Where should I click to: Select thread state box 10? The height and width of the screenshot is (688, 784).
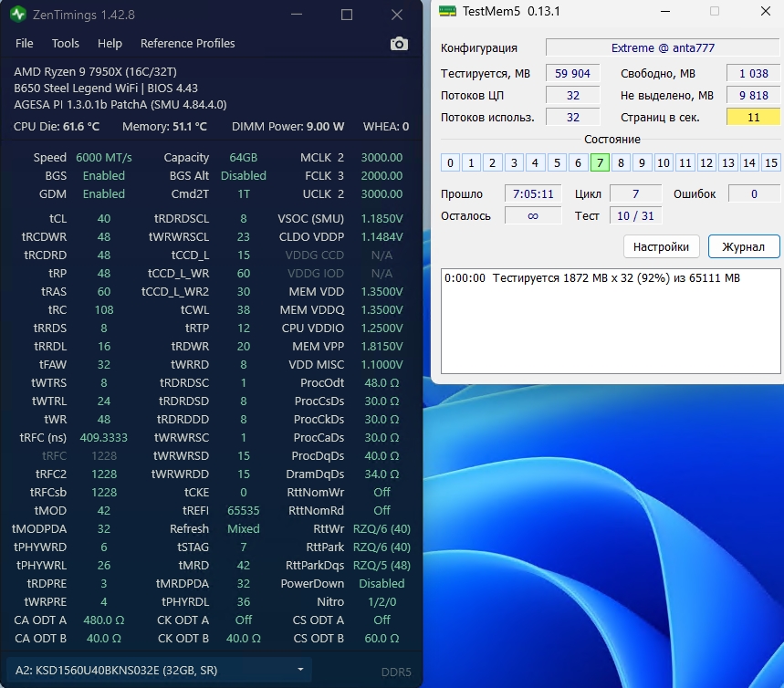point(664,163)
